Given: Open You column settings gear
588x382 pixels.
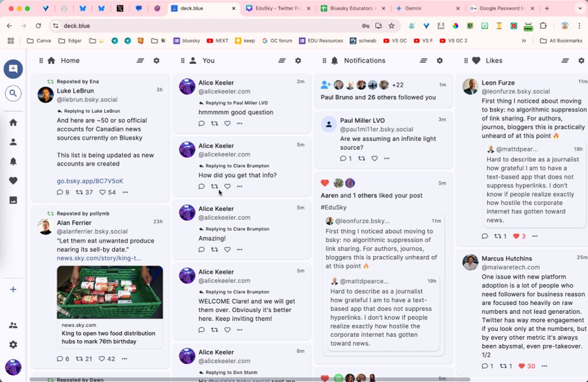Looking at the screenshot, I should 298,61.
